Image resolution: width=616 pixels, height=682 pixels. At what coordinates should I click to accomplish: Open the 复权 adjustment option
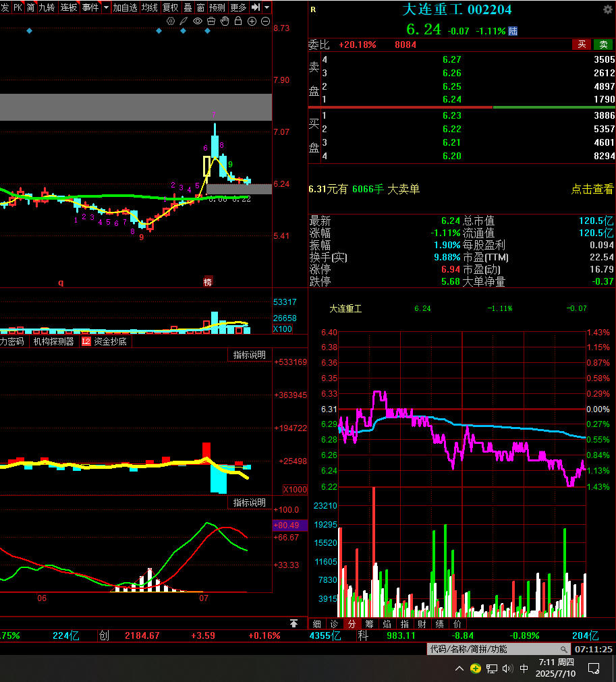pos(171,7)
